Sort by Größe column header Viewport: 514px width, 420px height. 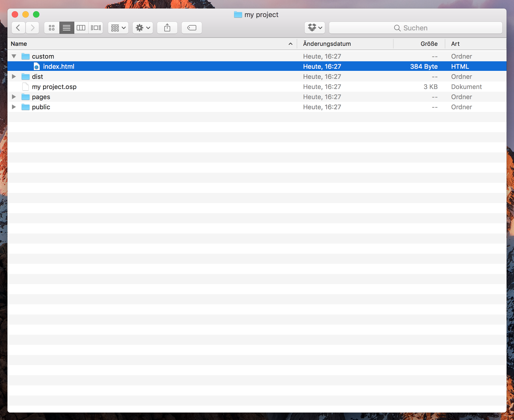point(429,44)
